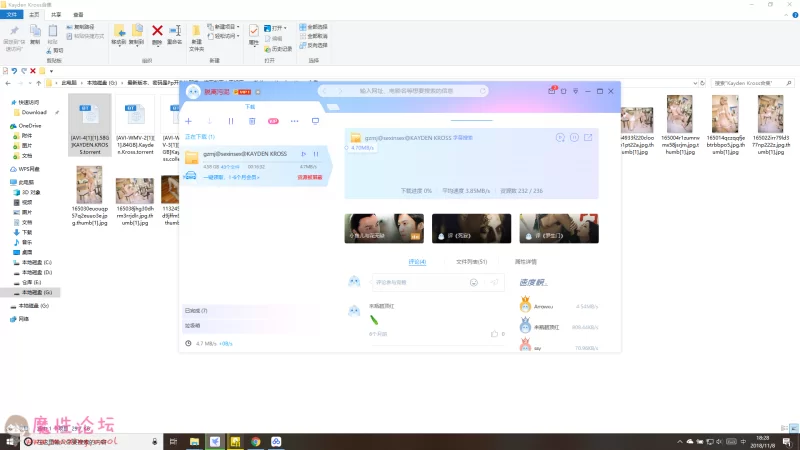Refresh the Xunlei address bar
Image resolution: width=800 pixels, height=450 pixels.
tap(482, 91)
